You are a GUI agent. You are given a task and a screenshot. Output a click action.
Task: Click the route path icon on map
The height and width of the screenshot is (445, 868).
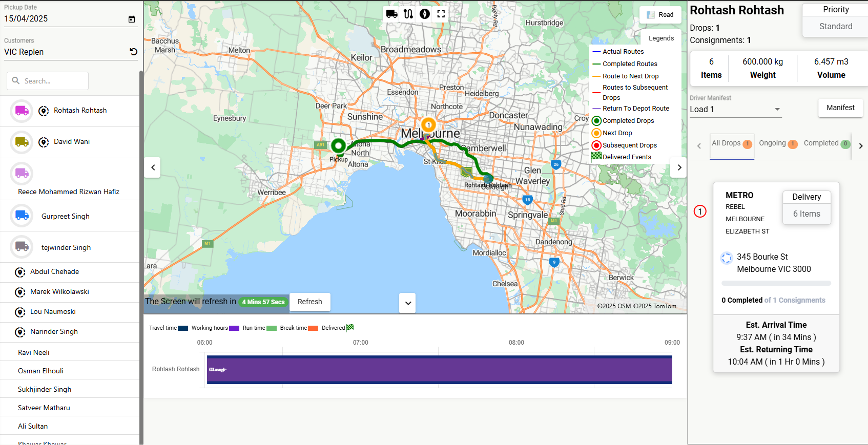tap(408, 14)
